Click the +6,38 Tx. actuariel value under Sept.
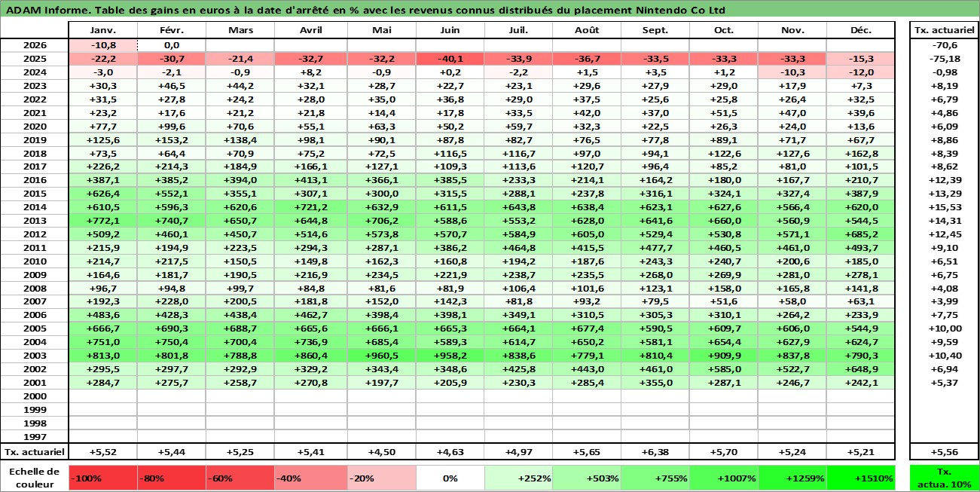The image size is (980, 492). [655, 452]
